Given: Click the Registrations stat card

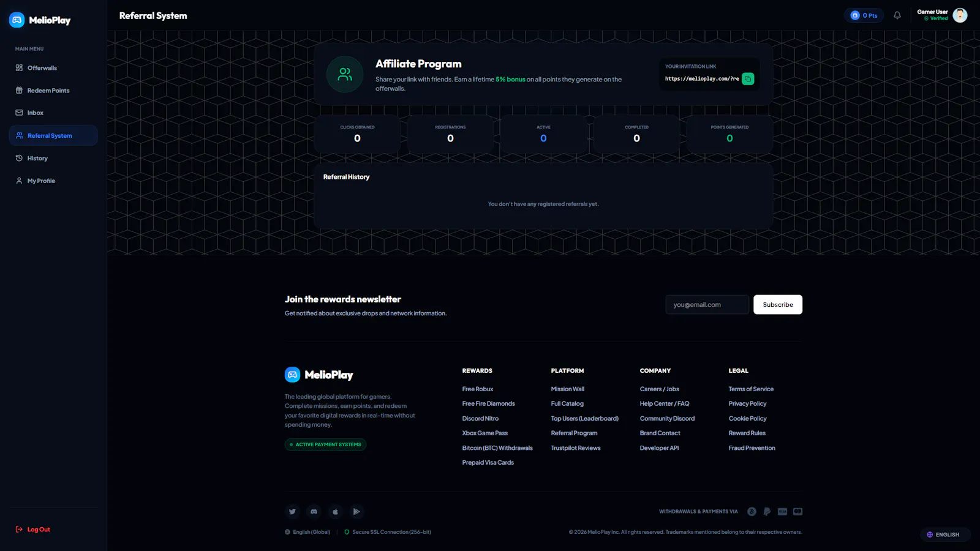Looking at the screenshot, I should pyautogui.click(x=450, y=133).
